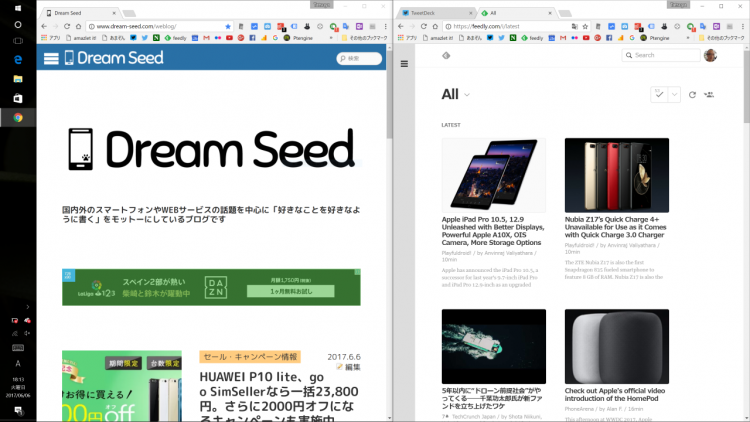Show hidden system tray icons

(x=27, y=307)
